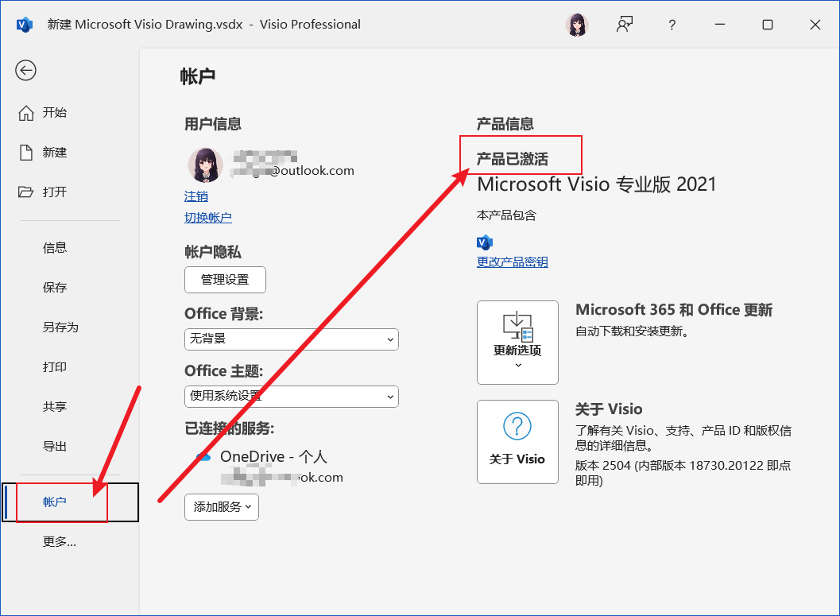Click the user avatar under 用户信息
840x616 pixels.
206,165
